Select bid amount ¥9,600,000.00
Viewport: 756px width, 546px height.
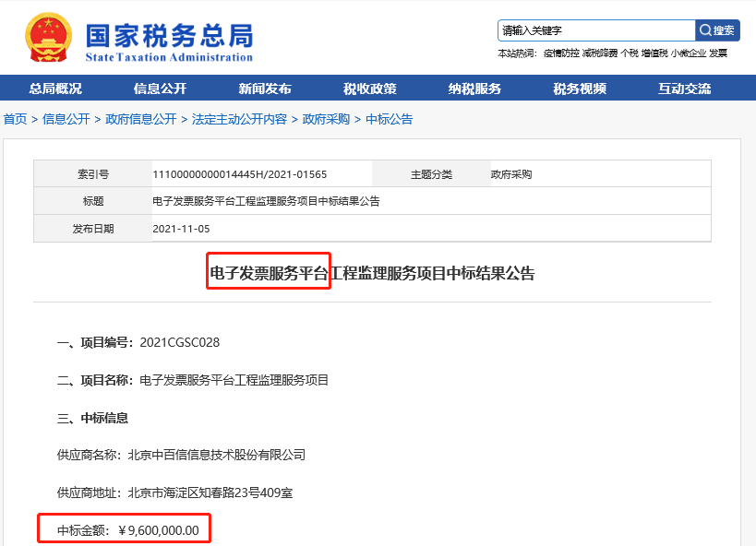click(159, 530)
